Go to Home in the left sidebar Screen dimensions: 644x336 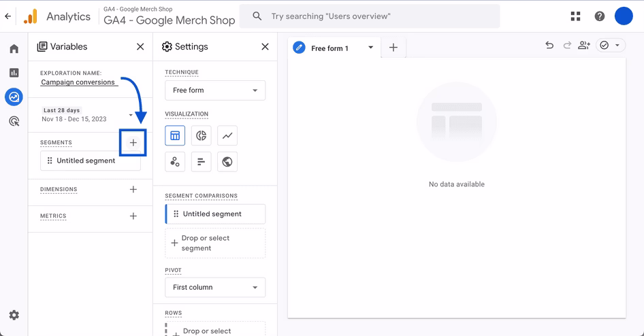point(14,49)
